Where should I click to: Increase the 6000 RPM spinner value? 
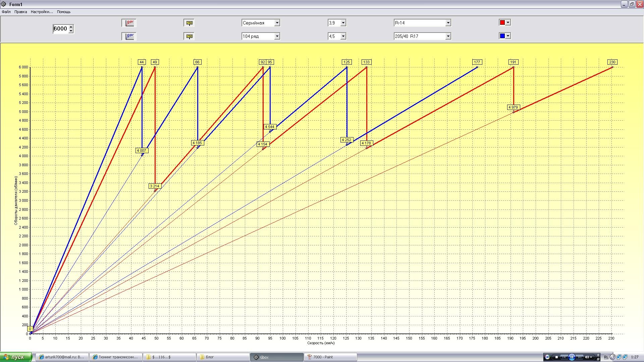tap(71, 26)
